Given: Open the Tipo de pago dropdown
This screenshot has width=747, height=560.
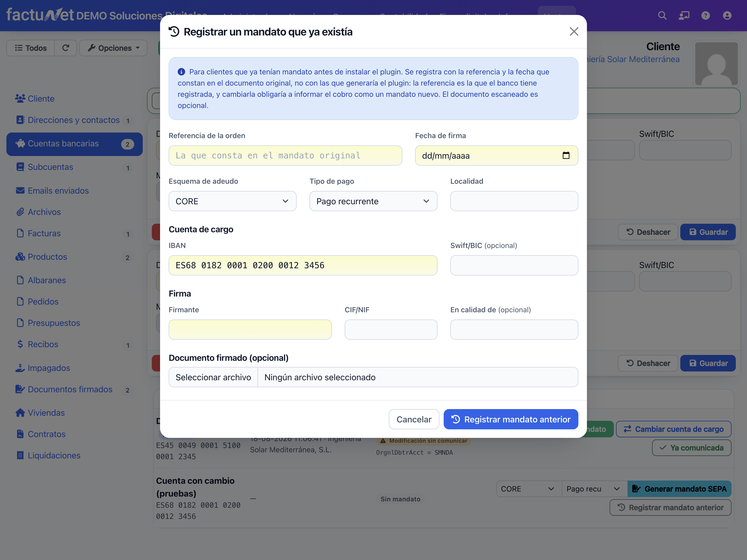Looking at the screenshot, I should click(373, 201).
